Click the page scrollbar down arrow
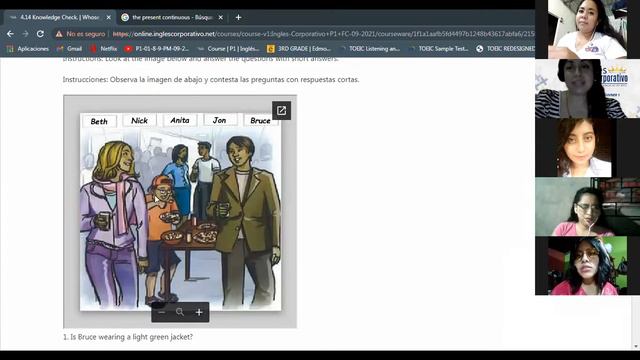Image resolution: width=640 pixels, height=360 pixels. pos(636,347)
